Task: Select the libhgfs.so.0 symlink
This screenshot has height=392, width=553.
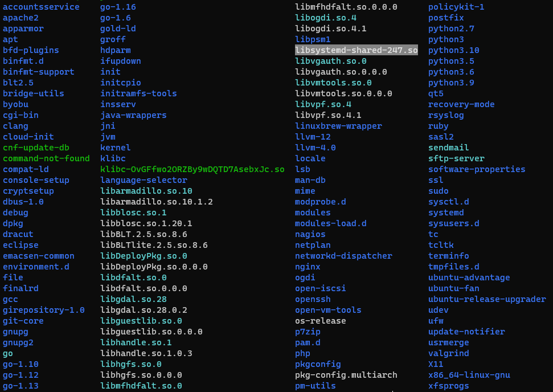Action: tap(131, 364)
